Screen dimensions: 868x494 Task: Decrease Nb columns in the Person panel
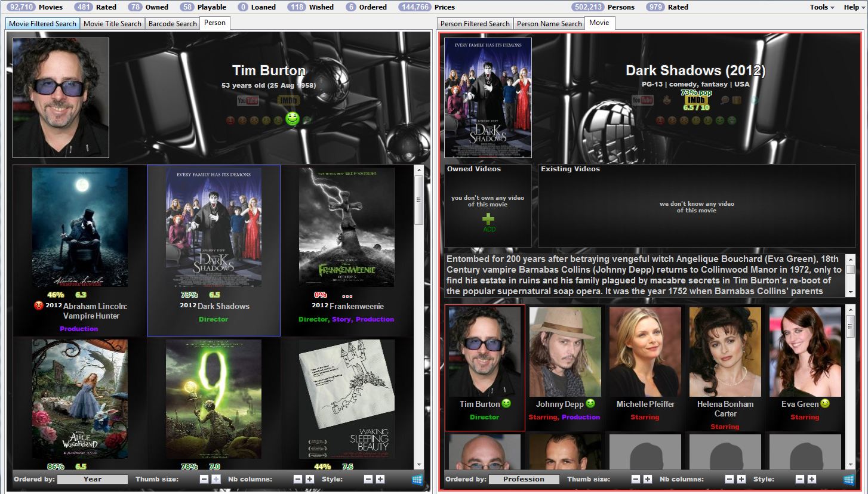[x=298, y=479]
